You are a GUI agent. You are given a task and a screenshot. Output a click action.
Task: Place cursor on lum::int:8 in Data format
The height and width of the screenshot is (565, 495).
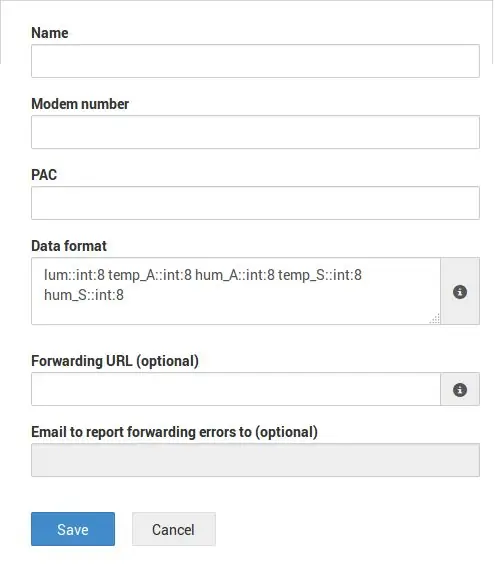[x=74, y=275]
